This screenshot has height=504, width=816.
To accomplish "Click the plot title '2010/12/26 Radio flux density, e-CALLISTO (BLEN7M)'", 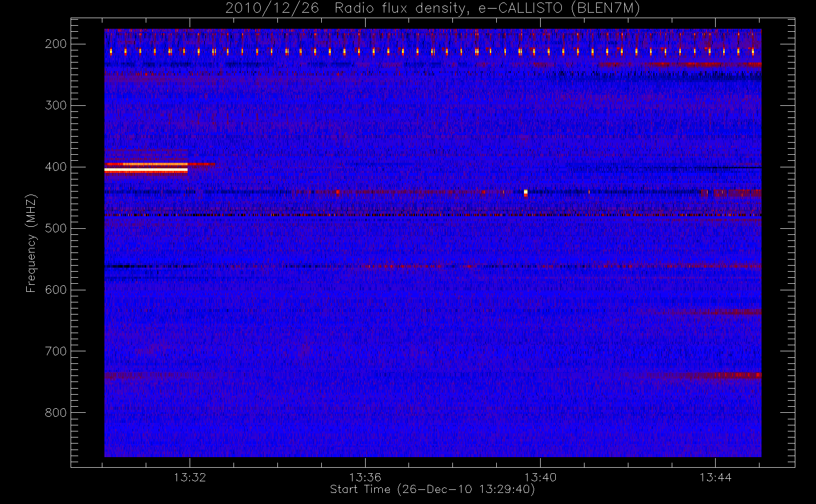I will (x=433, y=9).
